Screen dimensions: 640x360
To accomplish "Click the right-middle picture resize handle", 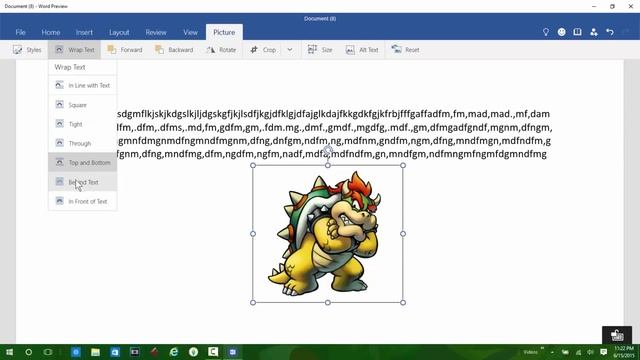I will coord(403,234).
